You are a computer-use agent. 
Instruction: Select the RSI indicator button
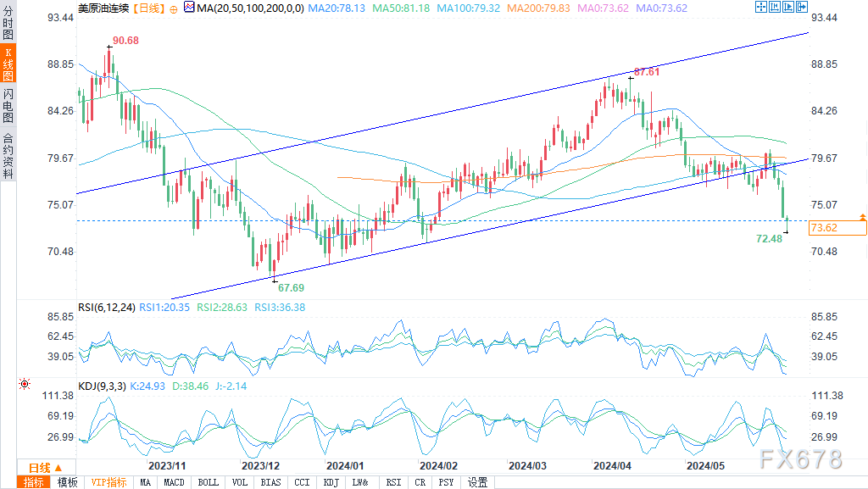pyautogui.click(x=393, y=482)
